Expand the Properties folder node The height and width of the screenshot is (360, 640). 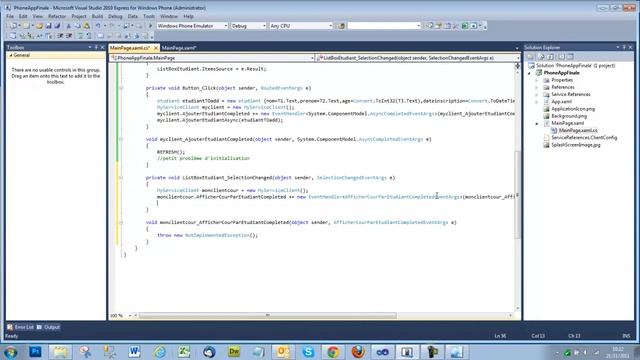(537, 80)
